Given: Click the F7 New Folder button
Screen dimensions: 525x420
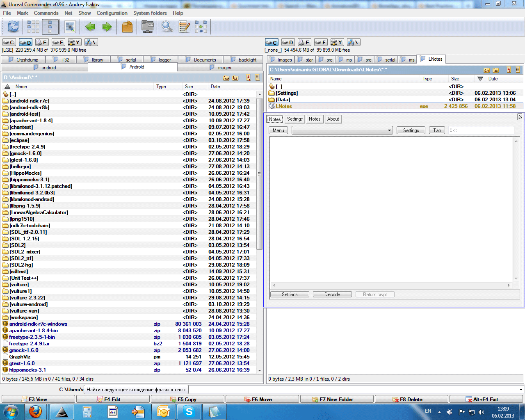Looking at the screenshot, I should [x=337, y=399].
